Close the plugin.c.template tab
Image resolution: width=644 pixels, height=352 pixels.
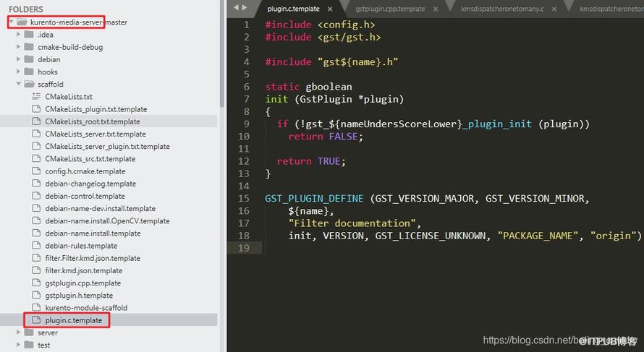[330, 9]
